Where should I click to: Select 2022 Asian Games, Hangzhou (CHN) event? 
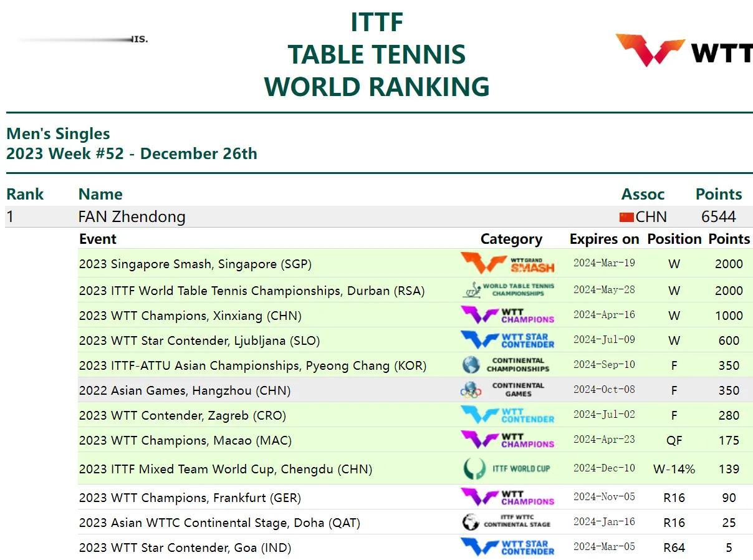click(x=185, y=390)
